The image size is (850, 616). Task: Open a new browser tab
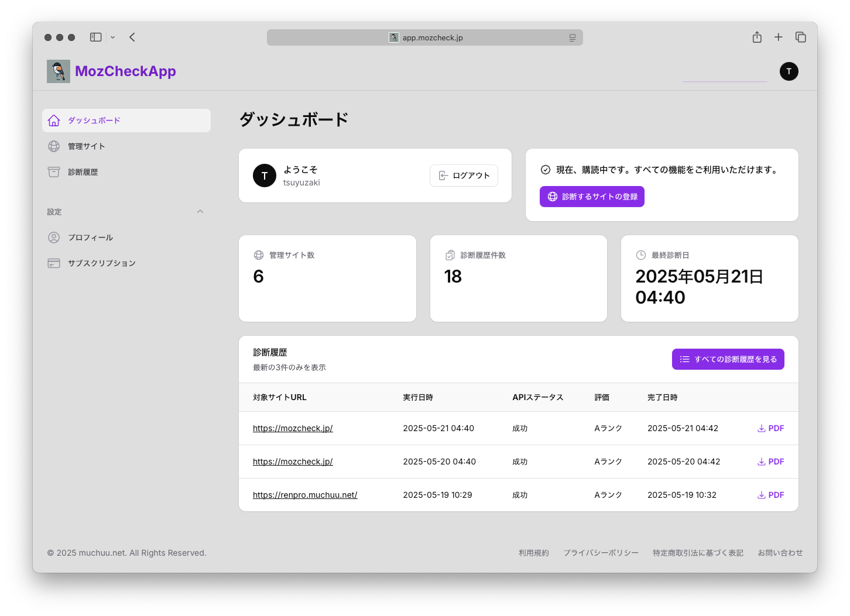coord(778,37)
